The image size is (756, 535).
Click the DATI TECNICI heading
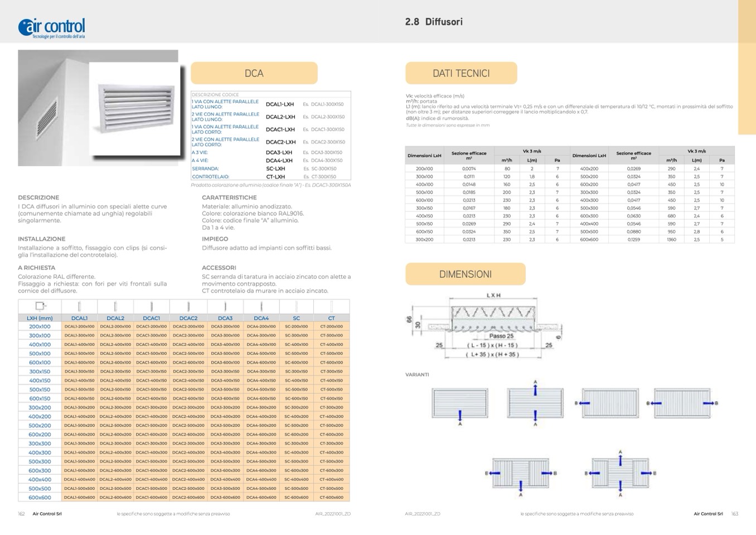coord(461,73)
